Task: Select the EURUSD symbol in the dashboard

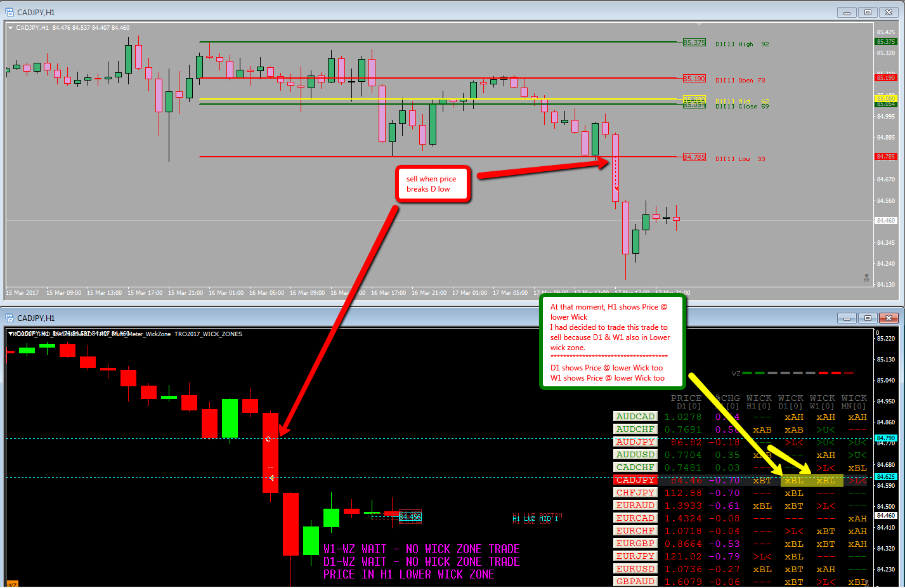Action: pos(635,569)
